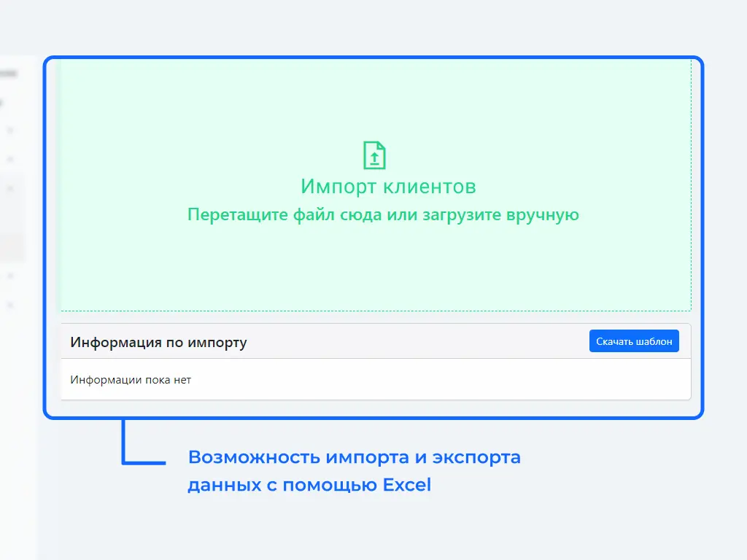Click "Перетащите файл сюда или загрузите вручную" text
747x560 pixels.
pyautogui.click(x=383, y=214)
